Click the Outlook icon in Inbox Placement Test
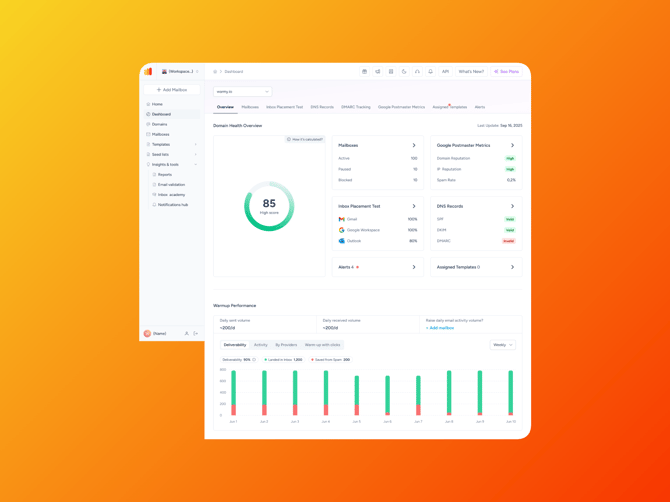Viewport: 670px width, 502px height. [341, 241]
